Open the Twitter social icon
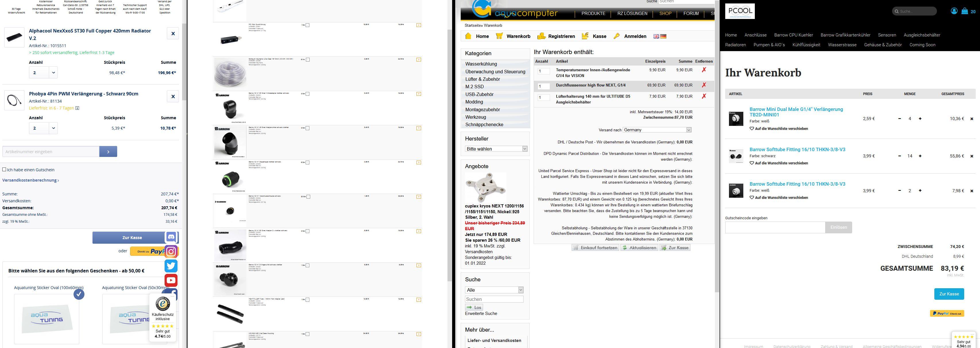Image resolution: width=980 pixels, height=348 pixels. pos(171,266)
